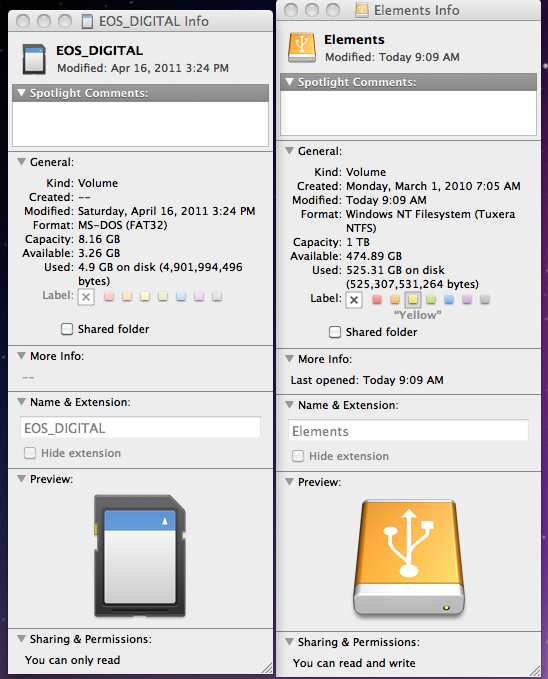
Task: Zoom the Elements Info window
Action: click(x=333, y=10)
